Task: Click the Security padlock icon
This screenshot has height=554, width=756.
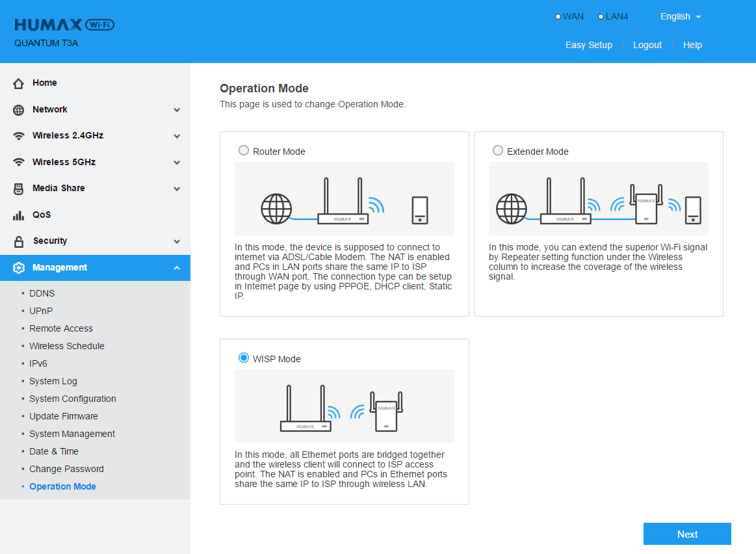Action: pos(18,241)
